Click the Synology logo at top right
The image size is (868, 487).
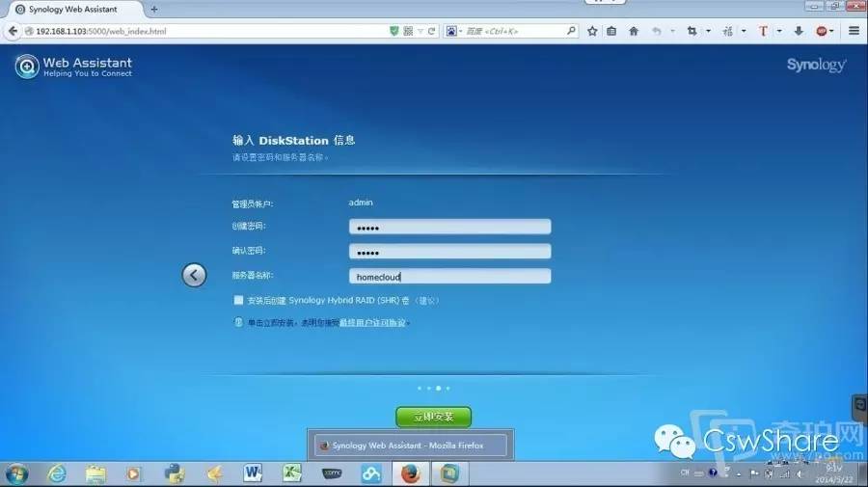(x=817, y=65)
